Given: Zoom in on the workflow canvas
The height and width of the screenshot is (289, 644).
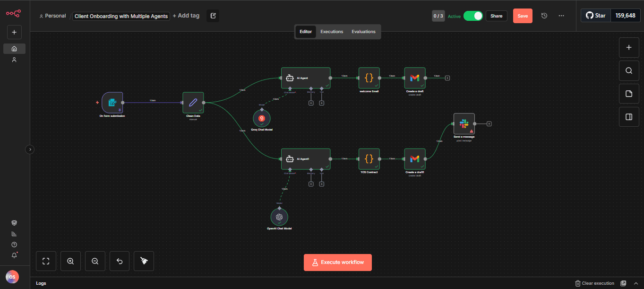Looking at the screenshot, I should pos(70,261).
